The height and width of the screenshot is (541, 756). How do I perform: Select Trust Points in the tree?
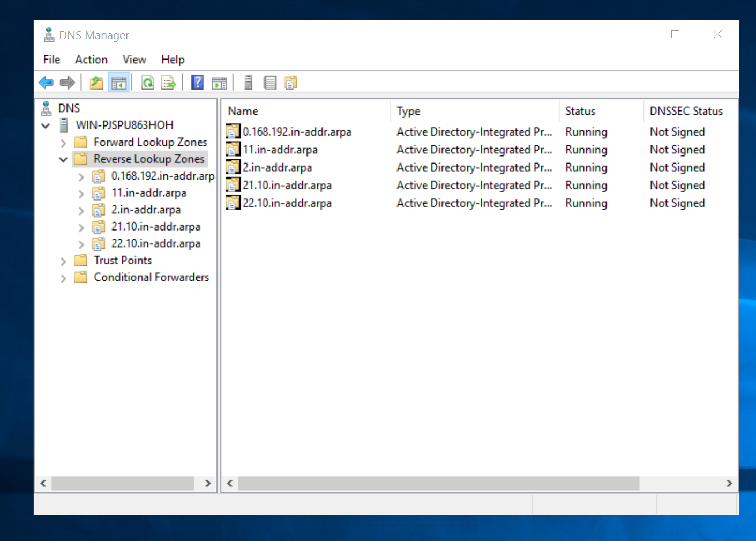coord(123,260)
